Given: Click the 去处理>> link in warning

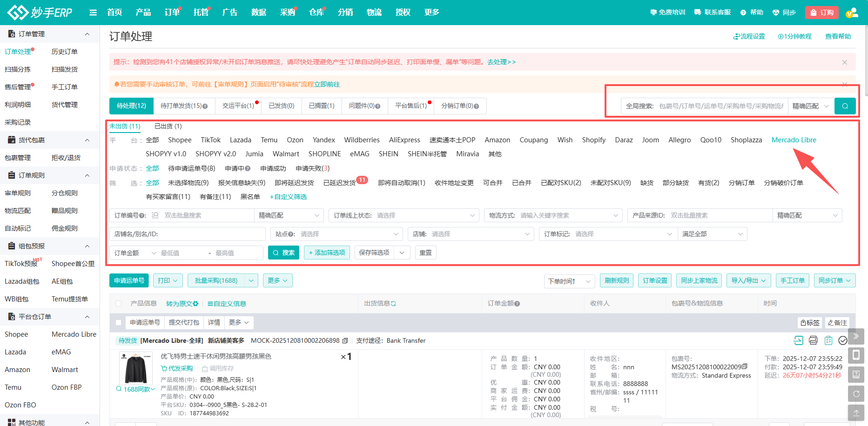Looking at the screenshot, I should click(x=501, y=62).
